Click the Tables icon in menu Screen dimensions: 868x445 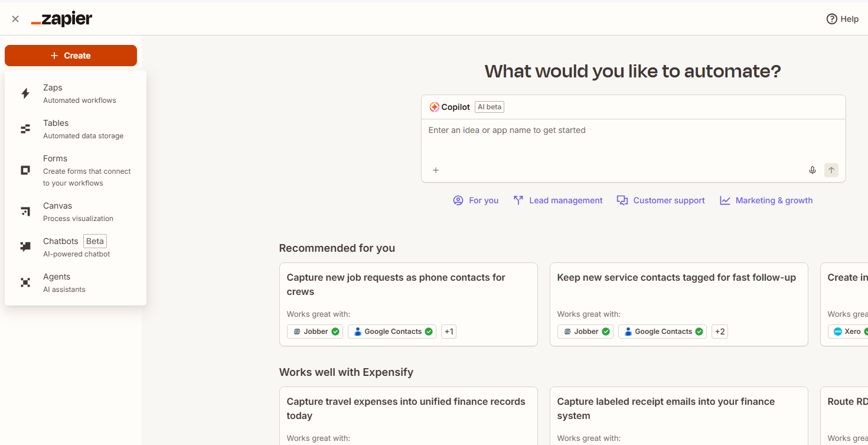(x=25, y=129)
